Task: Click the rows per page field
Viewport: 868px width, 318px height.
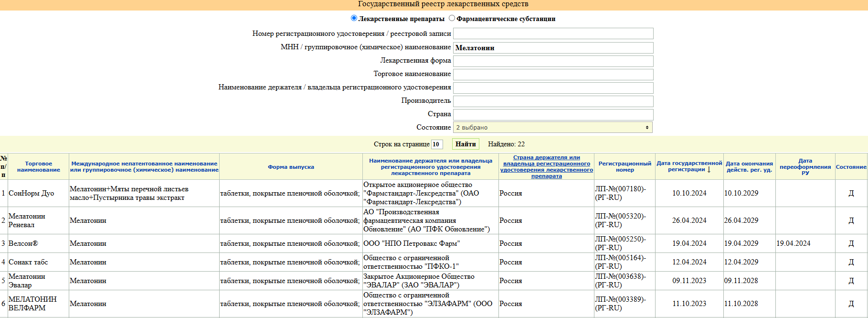Action: coord(436,144)
